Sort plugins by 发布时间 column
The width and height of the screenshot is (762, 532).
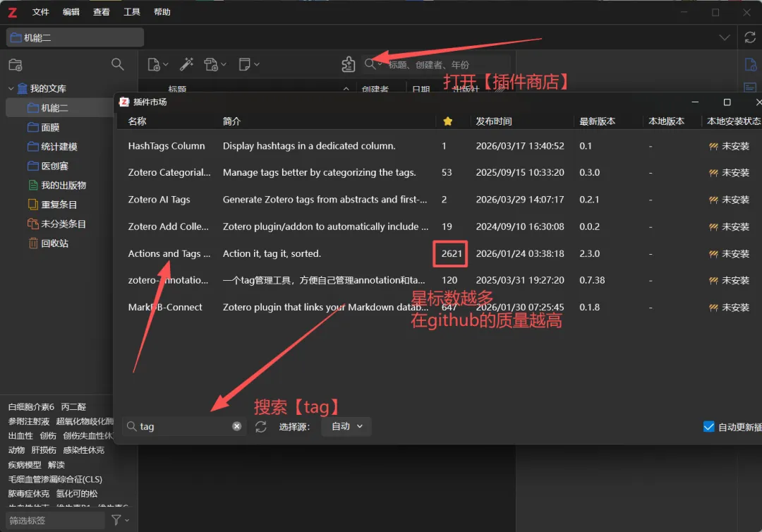coord(493,121)
